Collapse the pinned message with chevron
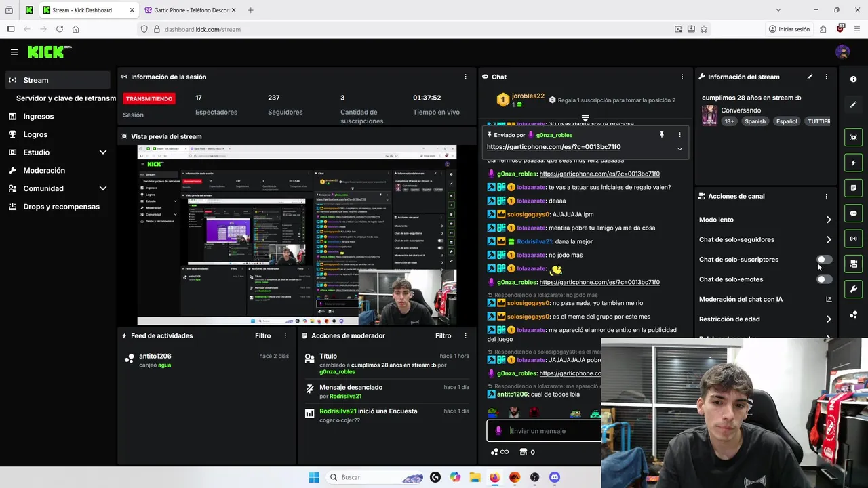This screenshot has height=488, width=868. click(679, 149)
